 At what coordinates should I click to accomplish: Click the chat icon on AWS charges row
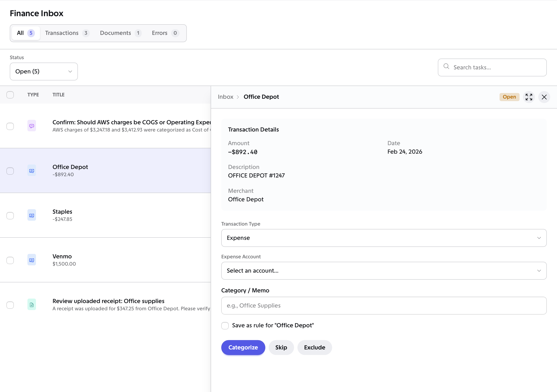31,126
